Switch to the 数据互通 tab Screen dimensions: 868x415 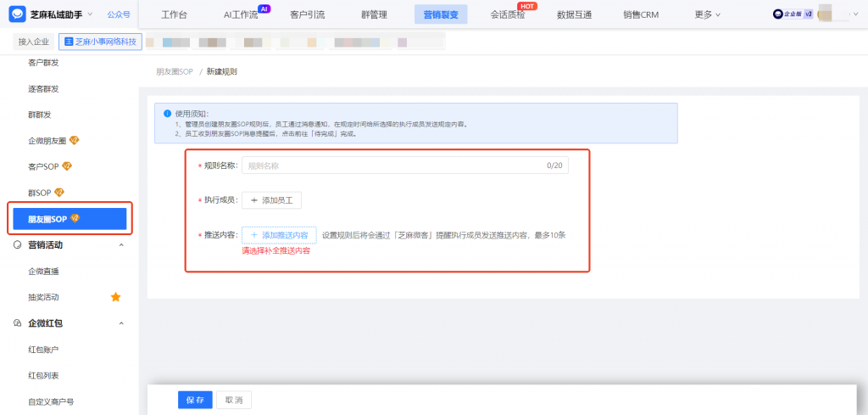coord(574,15)
